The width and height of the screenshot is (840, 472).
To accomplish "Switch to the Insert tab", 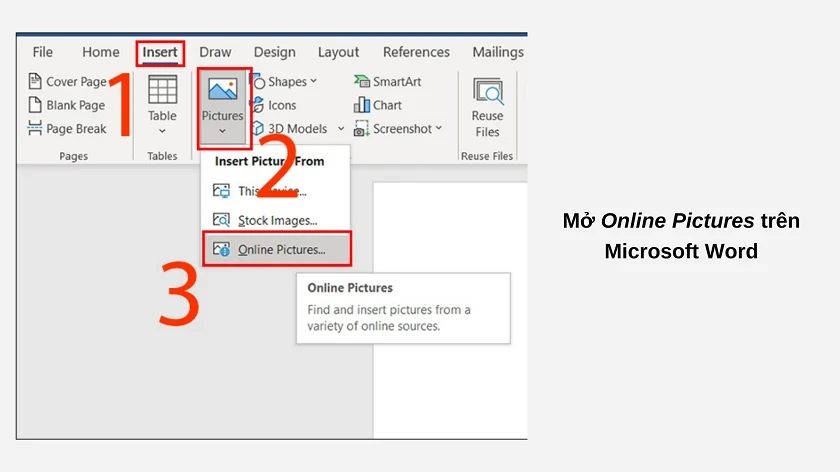I will (160, 52).
